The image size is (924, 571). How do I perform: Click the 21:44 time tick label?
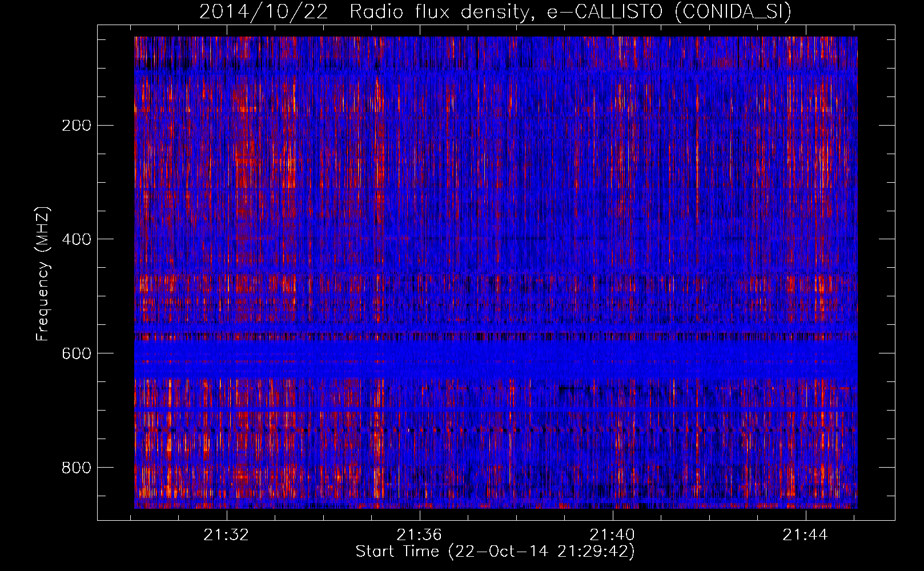805,535
